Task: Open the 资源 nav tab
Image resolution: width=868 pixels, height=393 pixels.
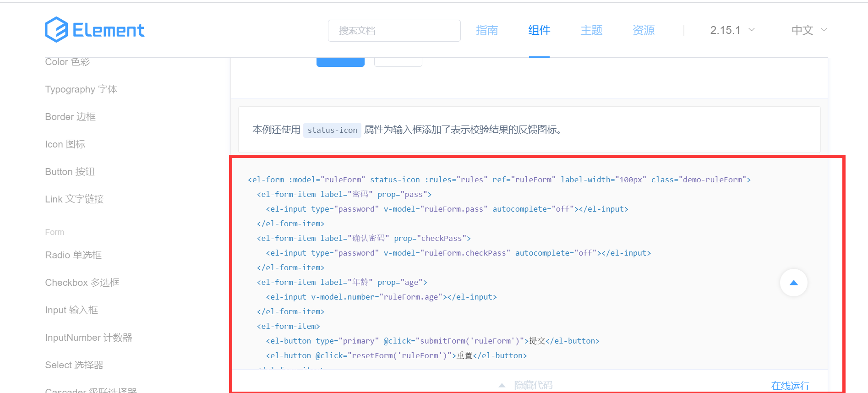Action: pos(644,30)
